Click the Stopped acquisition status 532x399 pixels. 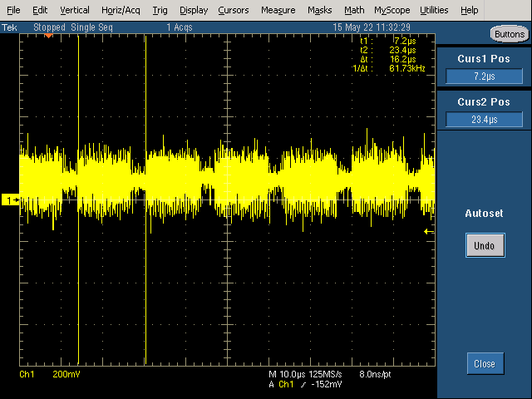pos(49,27)
